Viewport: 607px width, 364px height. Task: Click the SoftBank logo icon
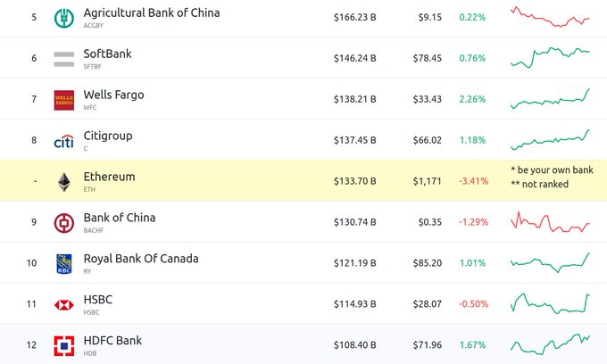pyautogui.click(x=64, y=59)
